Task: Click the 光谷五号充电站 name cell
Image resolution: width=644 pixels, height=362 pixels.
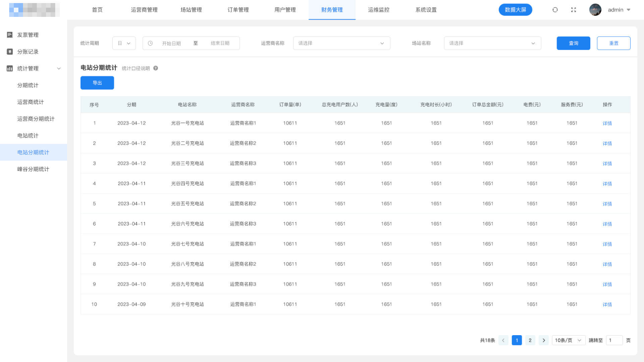Action: [x=187, y=204]
